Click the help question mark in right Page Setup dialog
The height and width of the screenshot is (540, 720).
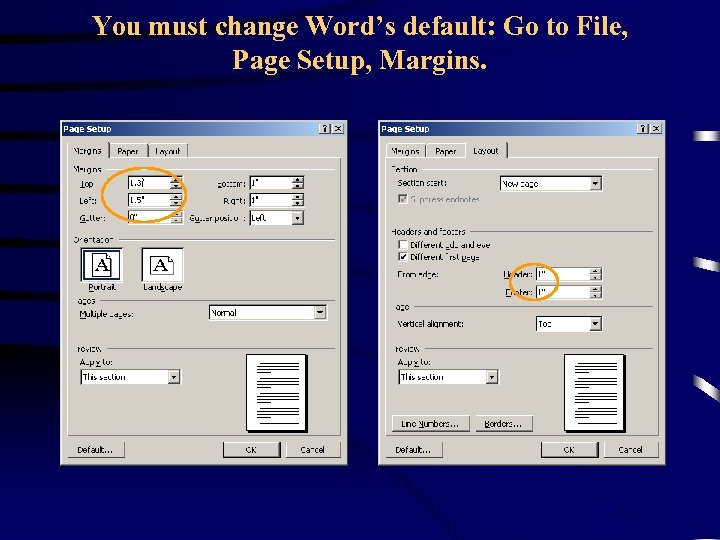pyautogui.click(x=643, y=129)
